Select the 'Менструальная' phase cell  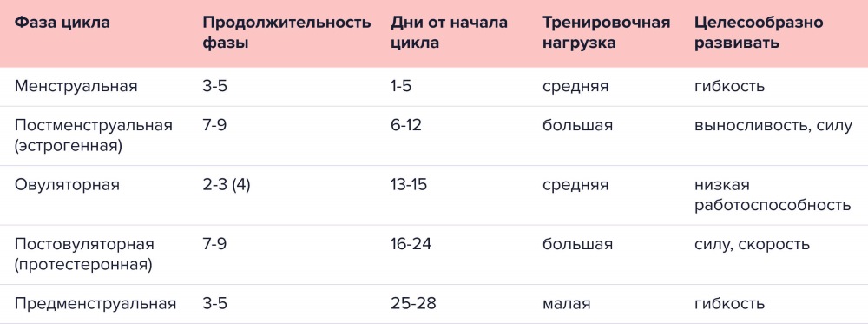tap(76, 86)
